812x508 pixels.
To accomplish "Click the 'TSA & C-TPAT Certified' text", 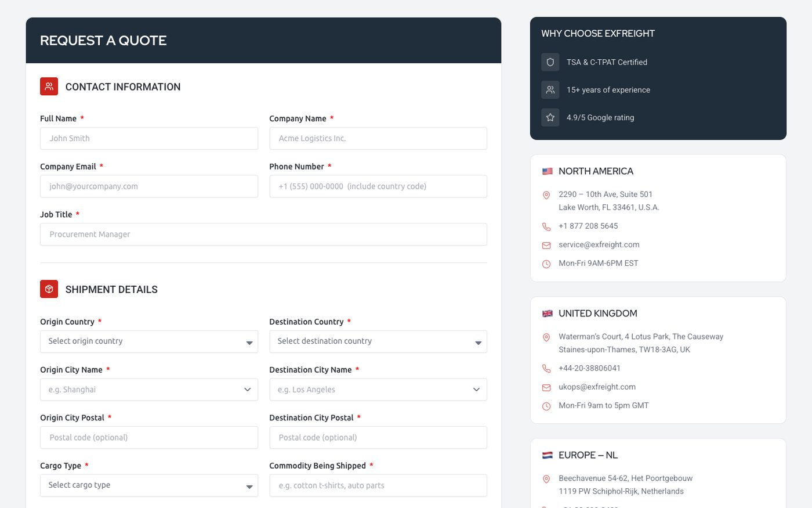I will tap(607, 62).
